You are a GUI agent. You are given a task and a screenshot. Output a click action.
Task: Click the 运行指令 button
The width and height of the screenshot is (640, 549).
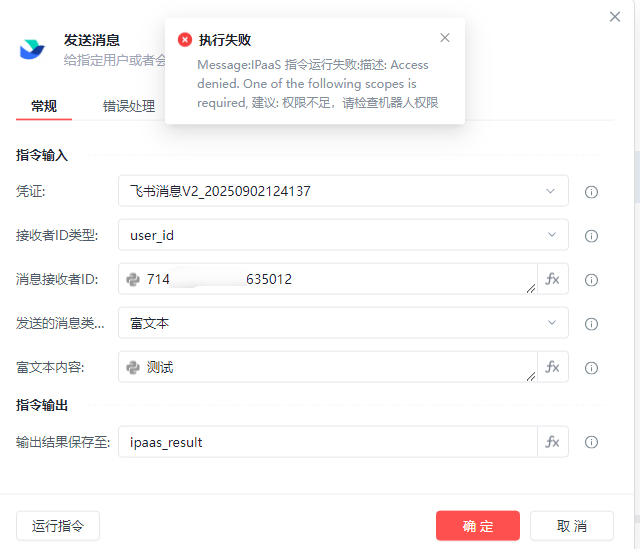pyautogui.click(x=58, y=526)
